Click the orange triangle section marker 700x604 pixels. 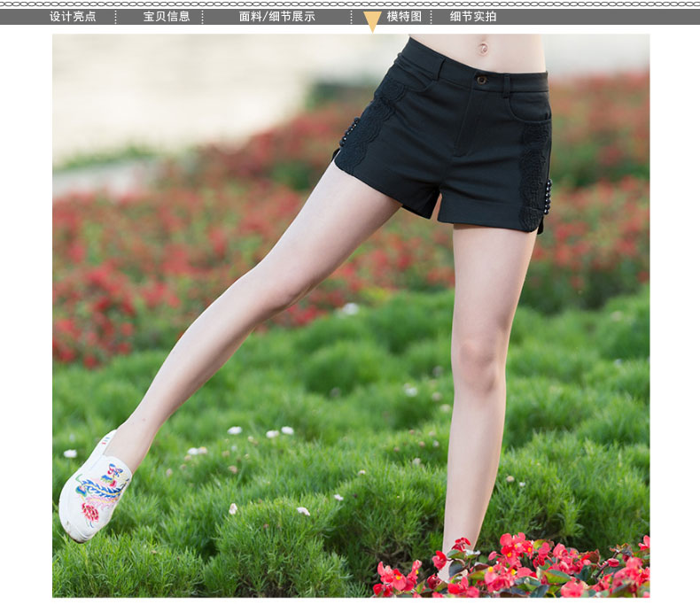click(x=372, y=22)
